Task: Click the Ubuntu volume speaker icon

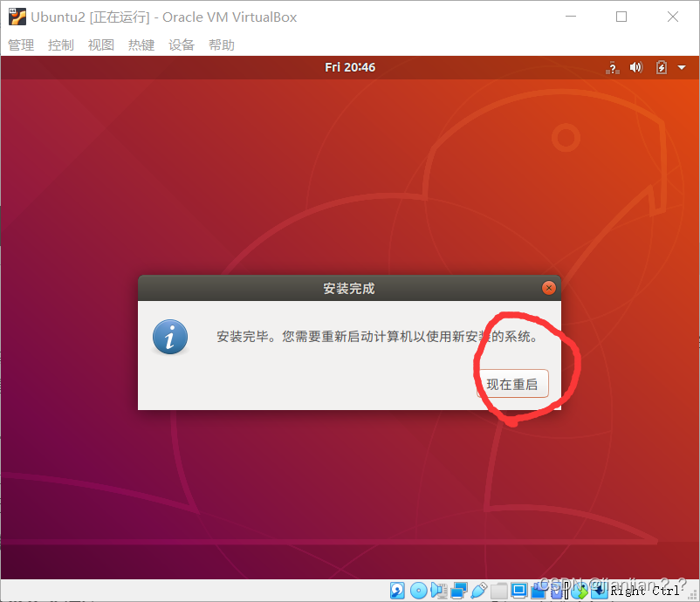Action: point(636,67)
